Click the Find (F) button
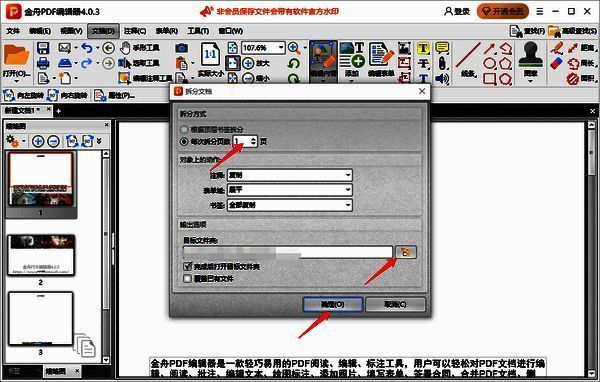600x382 pixels. click(527, 31)
